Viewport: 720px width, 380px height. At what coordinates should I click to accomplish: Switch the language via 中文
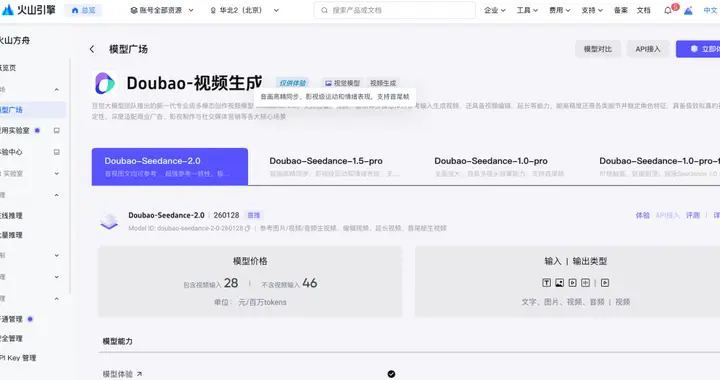710,10
